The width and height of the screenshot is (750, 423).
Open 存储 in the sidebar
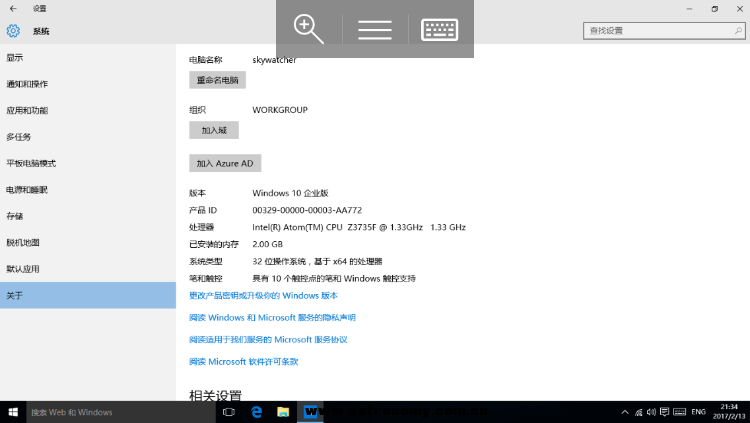click(x=88, y=216)
